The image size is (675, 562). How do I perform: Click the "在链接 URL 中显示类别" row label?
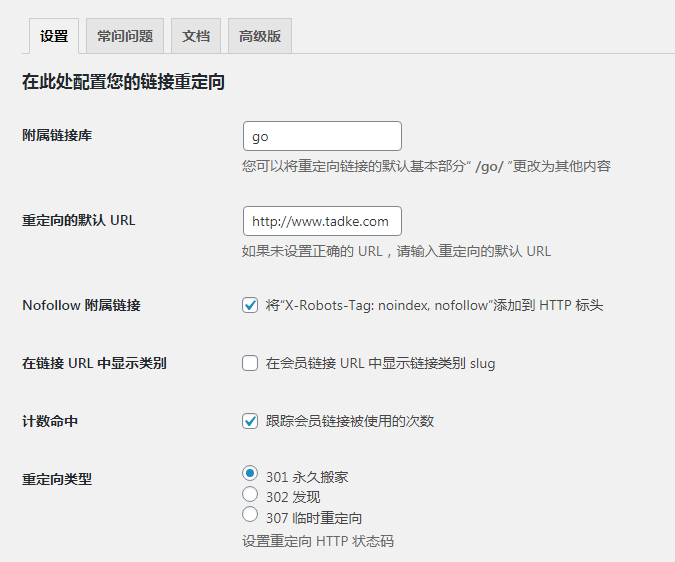tap(94, 364)
